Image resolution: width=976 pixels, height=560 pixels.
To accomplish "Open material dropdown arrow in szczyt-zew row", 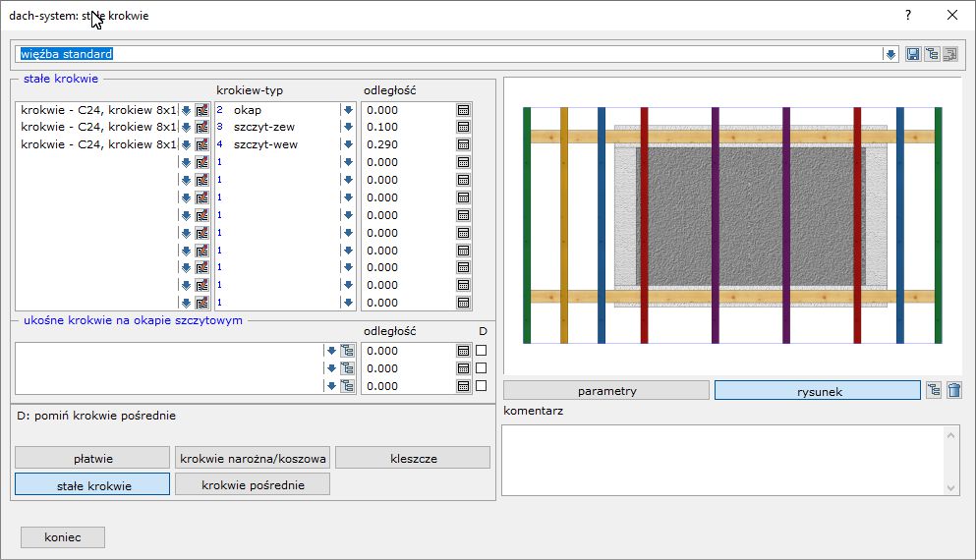I will [186, 127].
